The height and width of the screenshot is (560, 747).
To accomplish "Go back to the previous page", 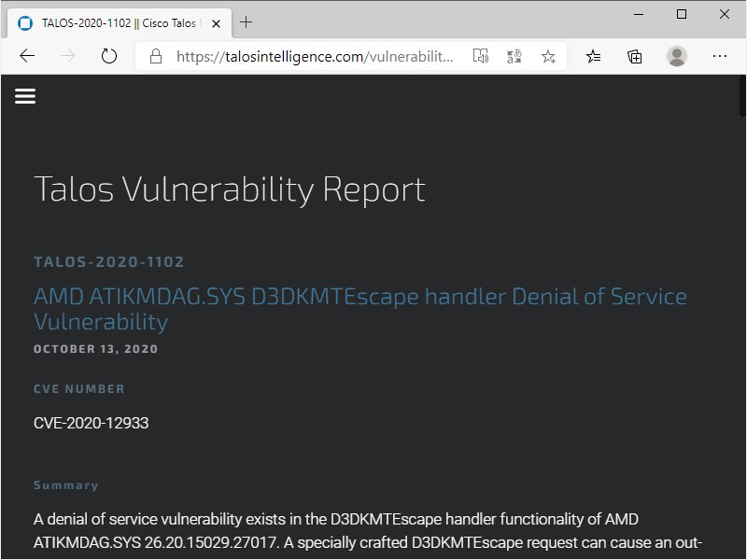I will [x=27, y=56].
